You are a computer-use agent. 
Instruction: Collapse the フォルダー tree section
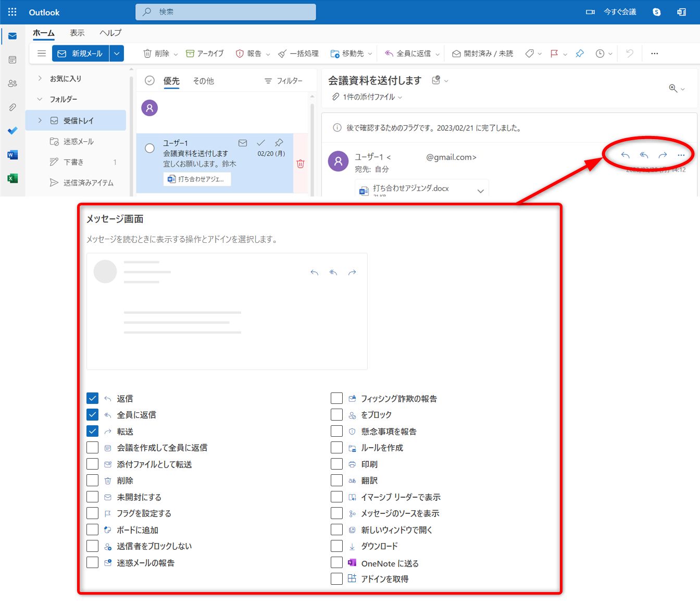tap(40, 99)
